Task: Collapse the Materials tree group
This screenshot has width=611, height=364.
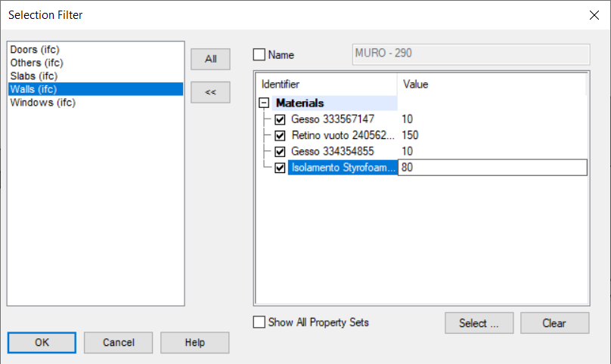Action: 263,103
